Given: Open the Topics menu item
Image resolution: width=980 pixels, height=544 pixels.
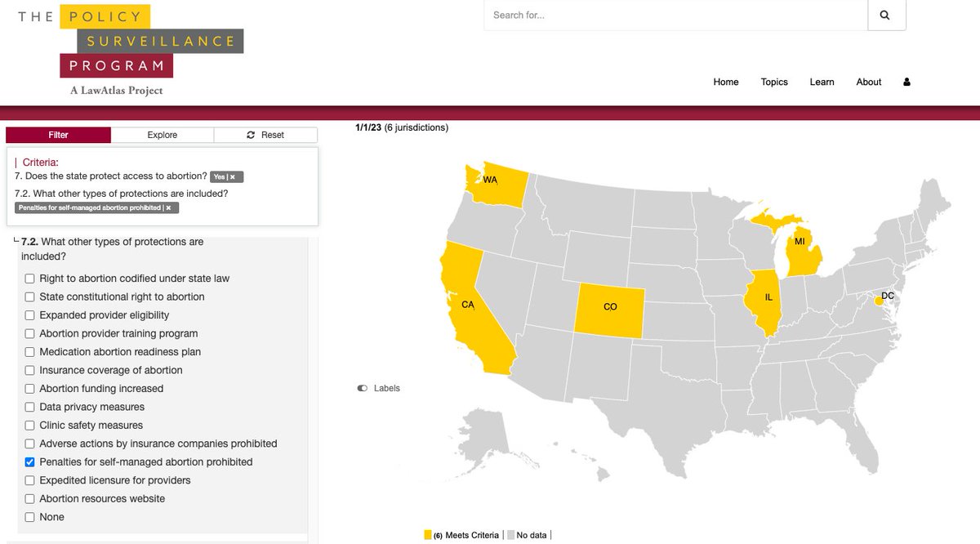Looking at the screenshot, I should click(774, 82).
